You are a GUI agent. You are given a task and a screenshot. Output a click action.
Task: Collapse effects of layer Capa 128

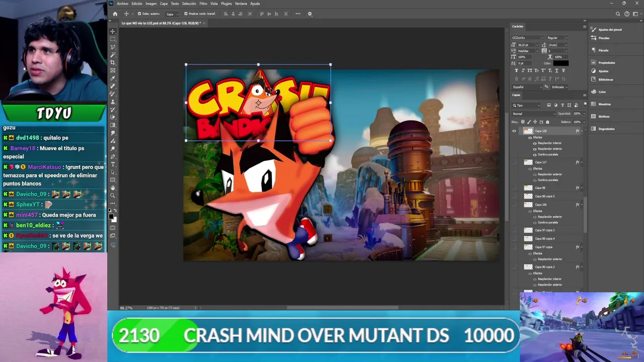pos(582,131)
